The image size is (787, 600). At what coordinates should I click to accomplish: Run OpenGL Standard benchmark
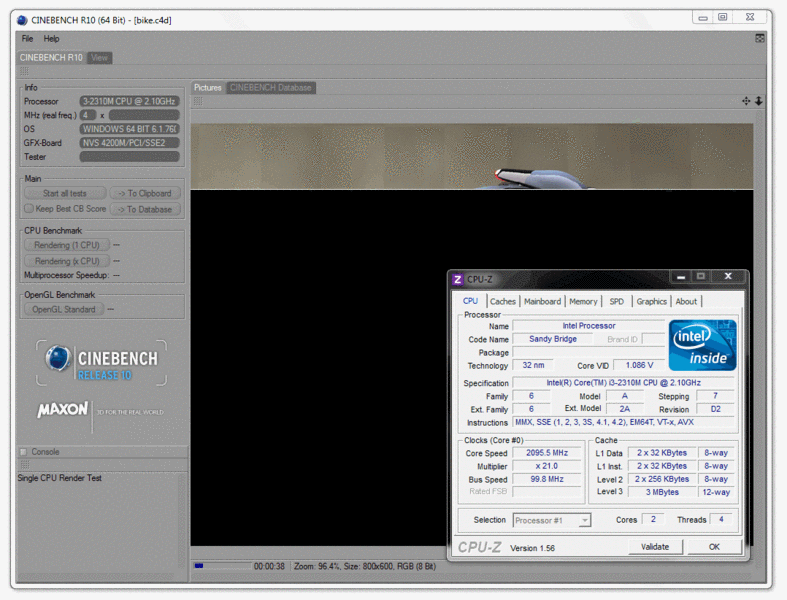(x=64, y=309)
